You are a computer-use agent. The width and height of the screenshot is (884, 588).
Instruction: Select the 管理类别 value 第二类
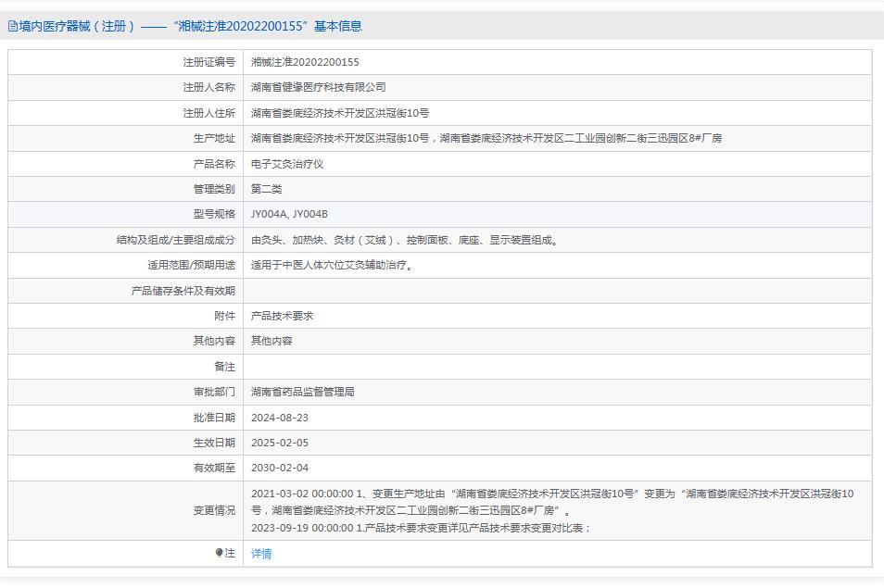[268, 188]
